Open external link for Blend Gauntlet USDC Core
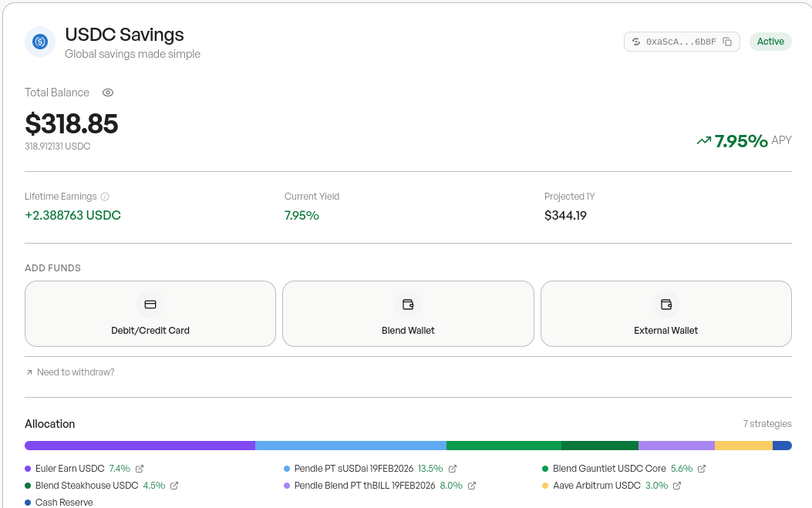Image resolution: width=812 pixels, height=508 pixels. tap(702, 469)
